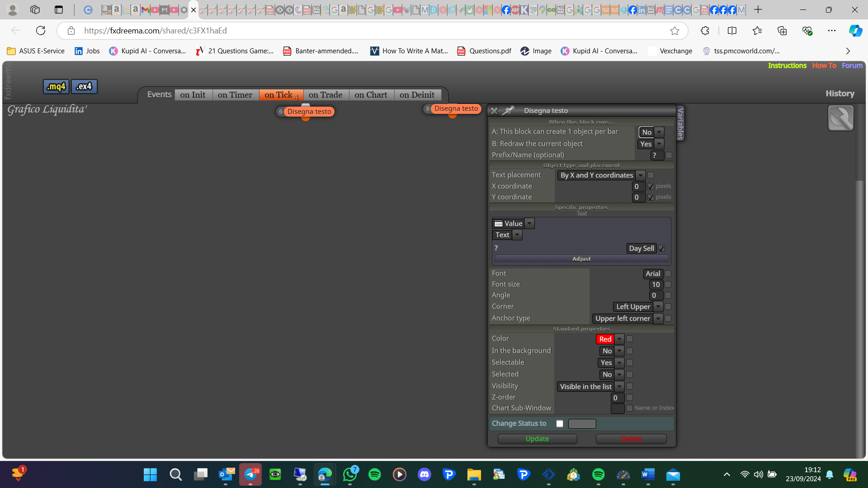Add this page to favorites
Image resolution: width=868 pixels, height=488 pixels.
click(x=675, y=31)
